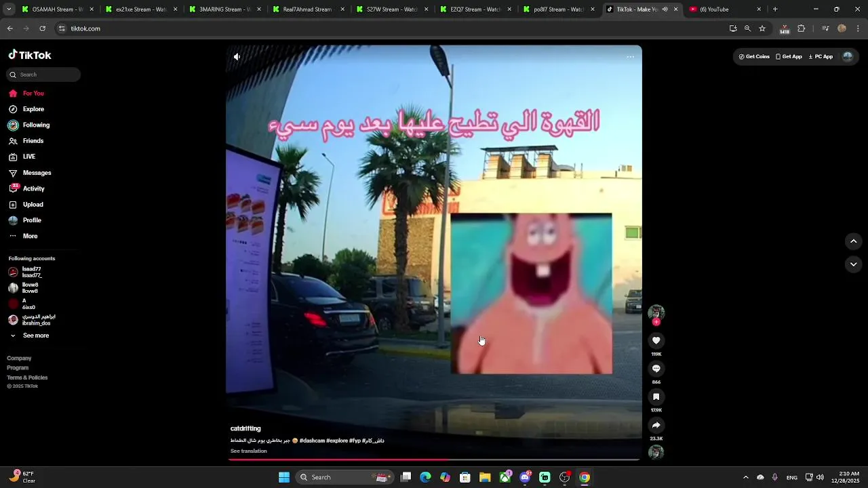Screen dimensions: 868x488
Task: Switch to the Real7Ahmad Stream tab
Action: (307, 9)
